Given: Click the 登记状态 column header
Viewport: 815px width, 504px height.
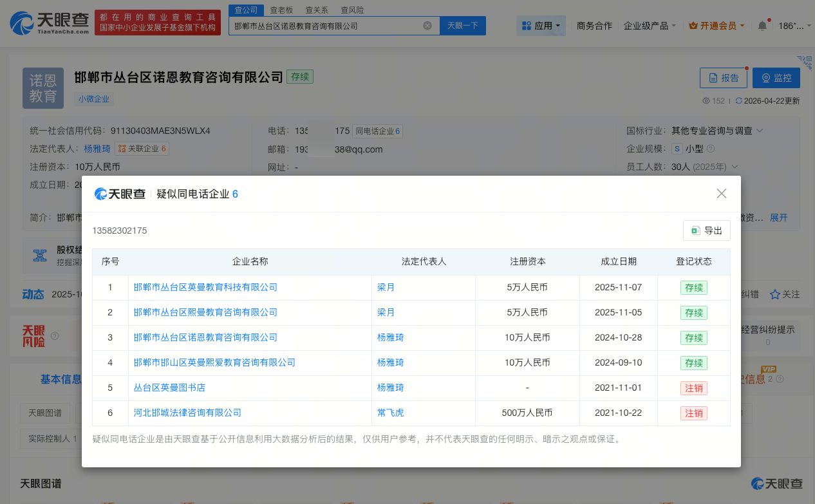Looking at the screenshot, I should pos(694,261).
